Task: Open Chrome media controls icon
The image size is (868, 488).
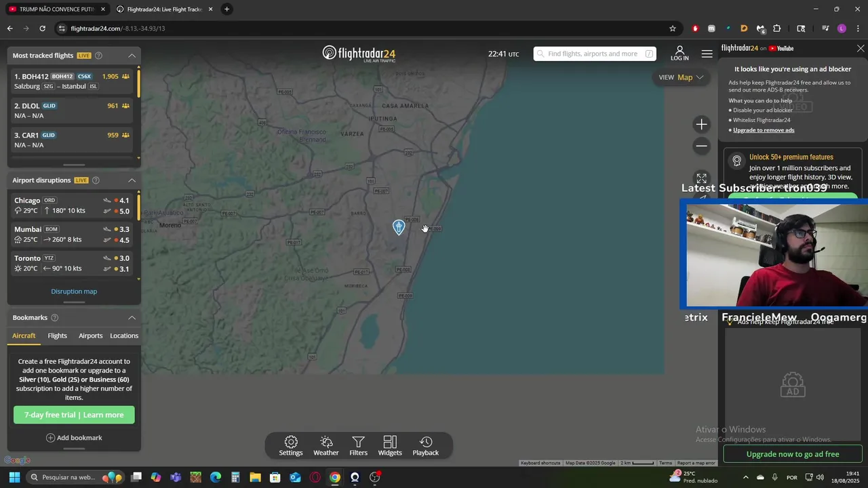Action: [x=825, y=28]
